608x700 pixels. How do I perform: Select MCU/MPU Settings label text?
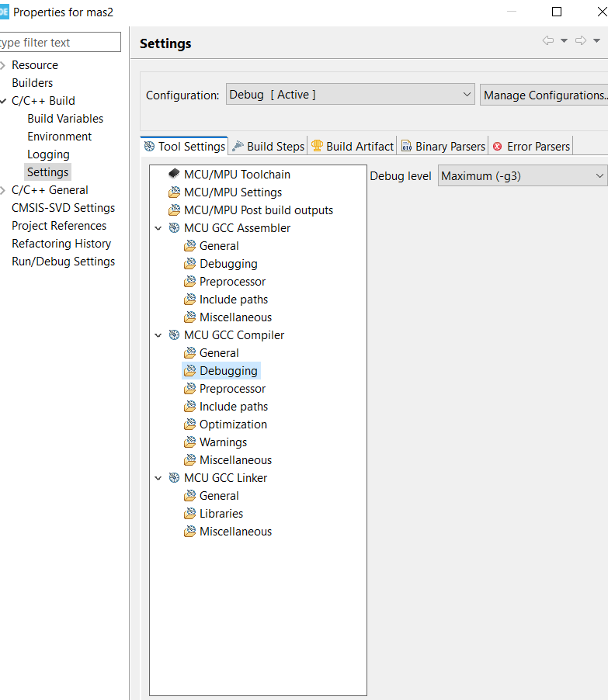point(233,192)
